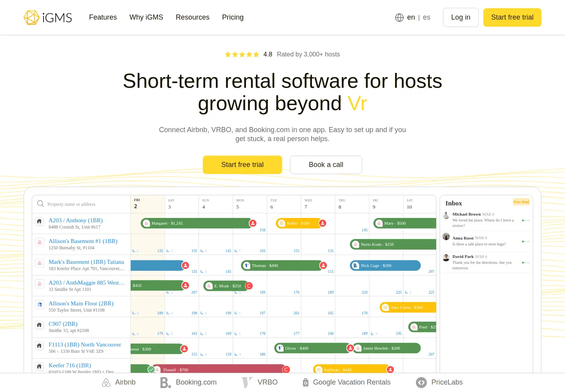
Task: Click the header Start free trial button
Action: (512, 17)
